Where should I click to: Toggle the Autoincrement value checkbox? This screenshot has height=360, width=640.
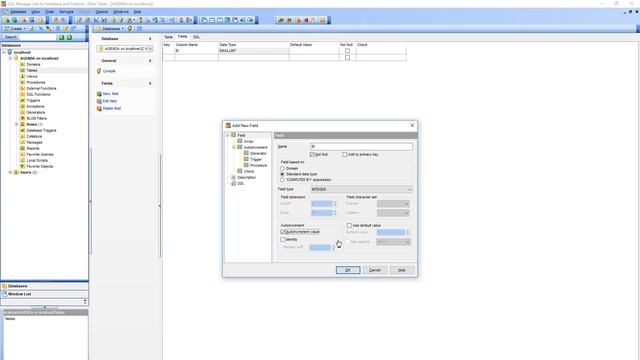(x=283, y=232)
